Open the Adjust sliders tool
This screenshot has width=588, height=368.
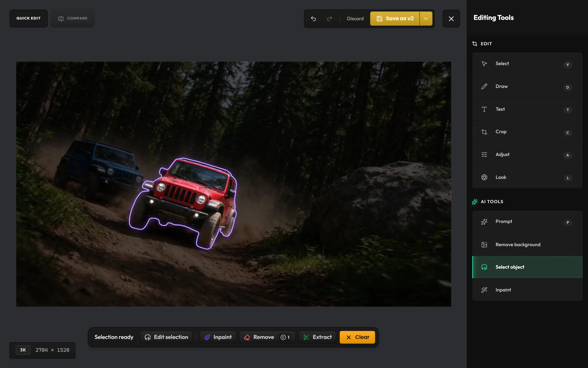point(527,155)
